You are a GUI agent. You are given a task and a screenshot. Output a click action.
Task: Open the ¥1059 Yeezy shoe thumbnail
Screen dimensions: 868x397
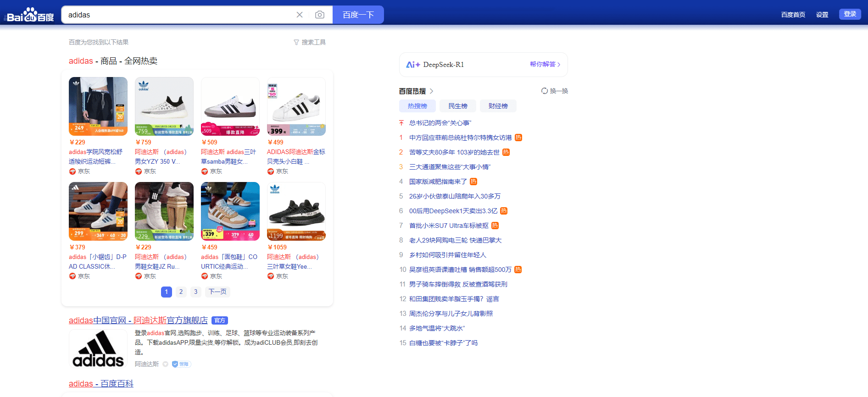[296, 211]
